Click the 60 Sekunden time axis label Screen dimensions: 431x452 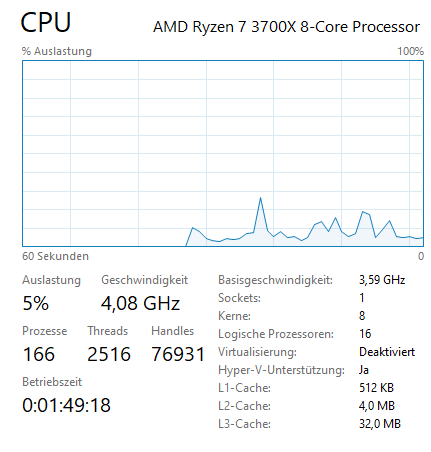pos(55,256)
